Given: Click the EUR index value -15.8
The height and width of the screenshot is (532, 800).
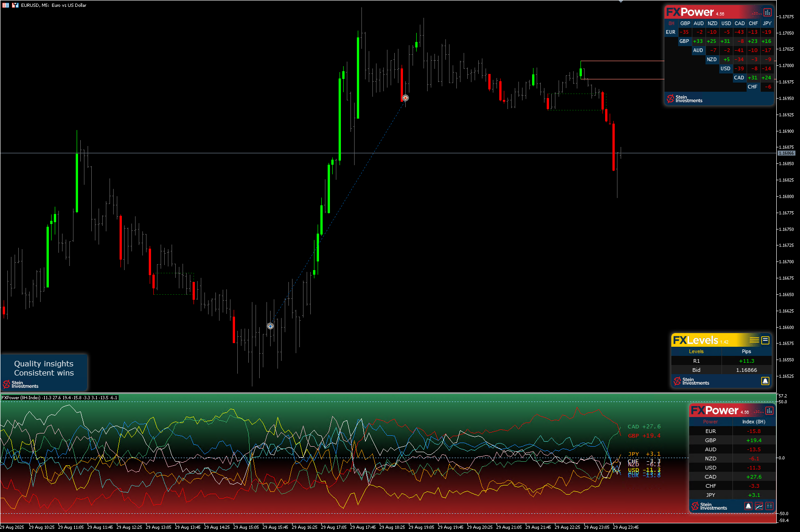Looking at the screenshot, I should (754, 431).
